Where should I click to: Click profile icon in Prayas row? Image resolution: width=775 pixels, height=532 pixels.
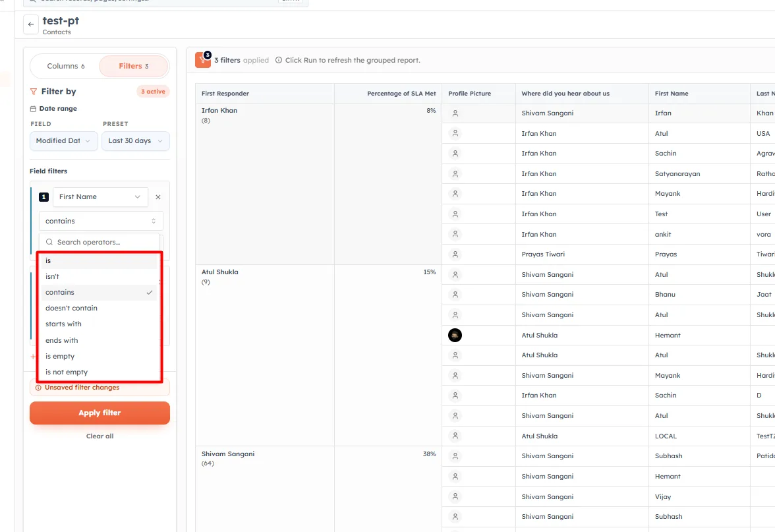tap(455, 254)
